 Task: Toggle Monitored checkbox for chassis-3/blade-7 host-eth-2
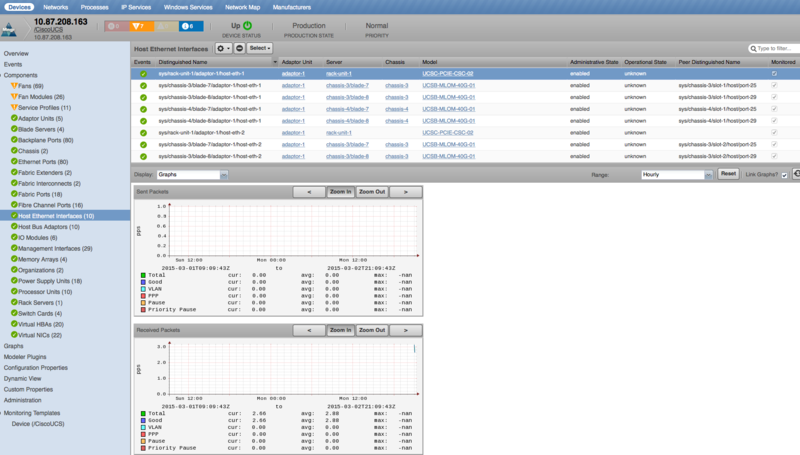[x=774, y=144]
